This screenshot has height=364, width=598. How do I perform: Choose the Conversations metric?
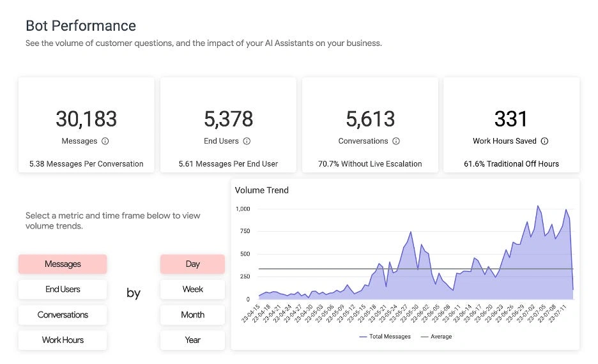point(63,315)
